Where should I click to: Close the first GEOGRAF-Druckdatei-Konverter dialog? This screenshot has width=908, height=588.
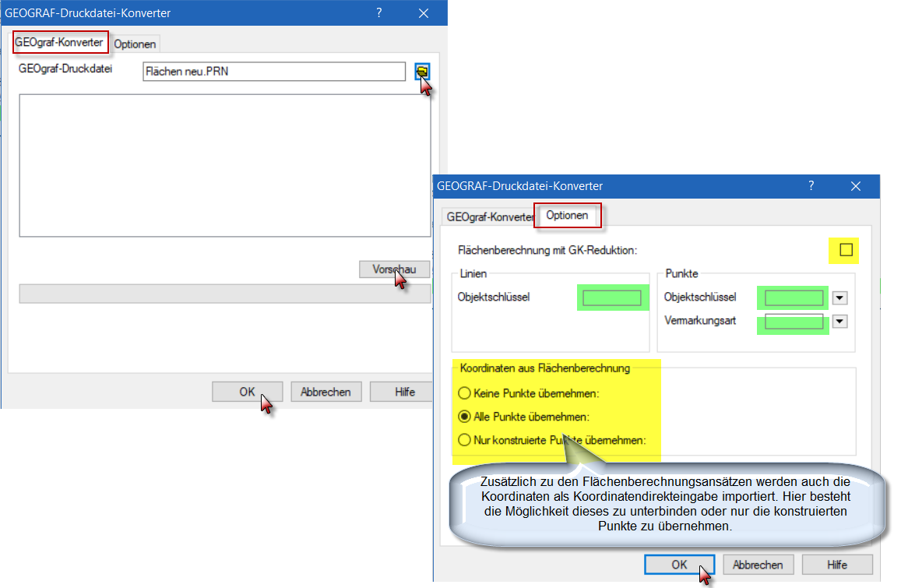424,12
